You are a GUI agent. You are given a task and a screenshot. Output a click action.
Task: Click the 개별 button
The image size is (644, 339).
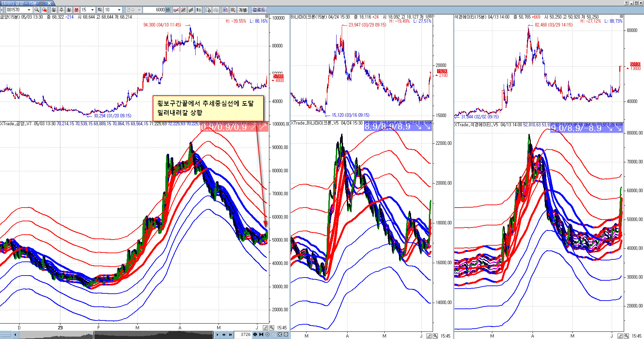click(243, 10)
